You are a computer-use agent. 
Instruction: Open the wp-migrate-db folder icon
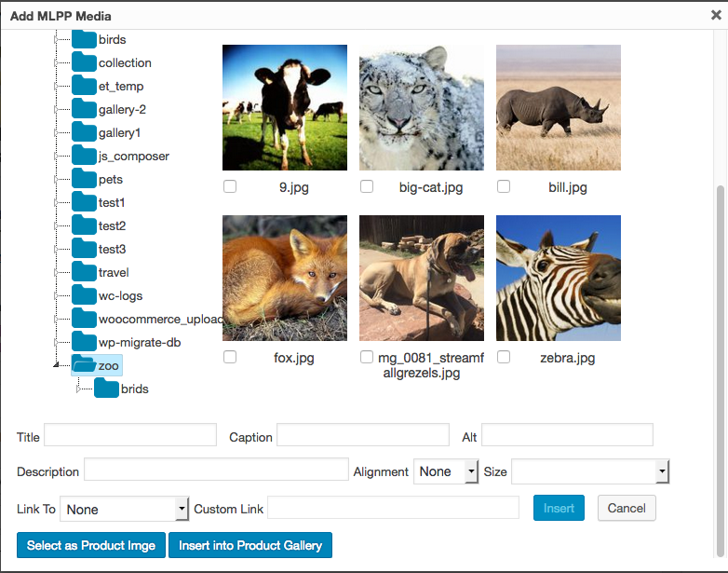pyautogui.click(x=85, y=342)
